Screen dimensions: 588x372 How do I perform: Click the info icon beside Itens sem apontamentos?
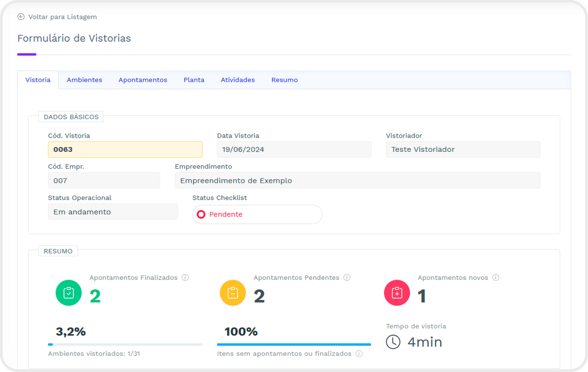pos(359,354)
